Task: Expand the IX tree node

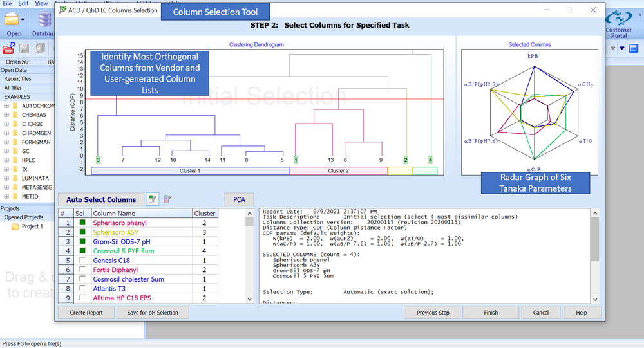Action: pos(6,169)
